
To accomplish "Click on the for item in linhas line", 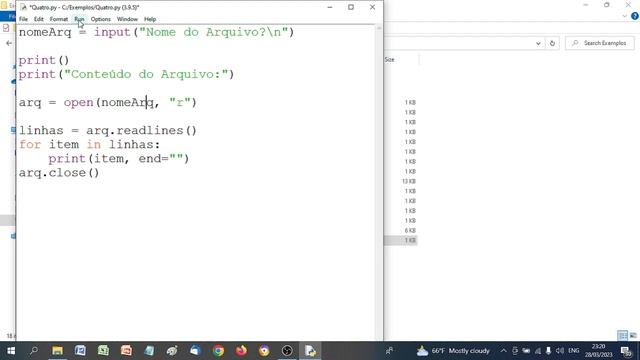I will coord(89,144).
